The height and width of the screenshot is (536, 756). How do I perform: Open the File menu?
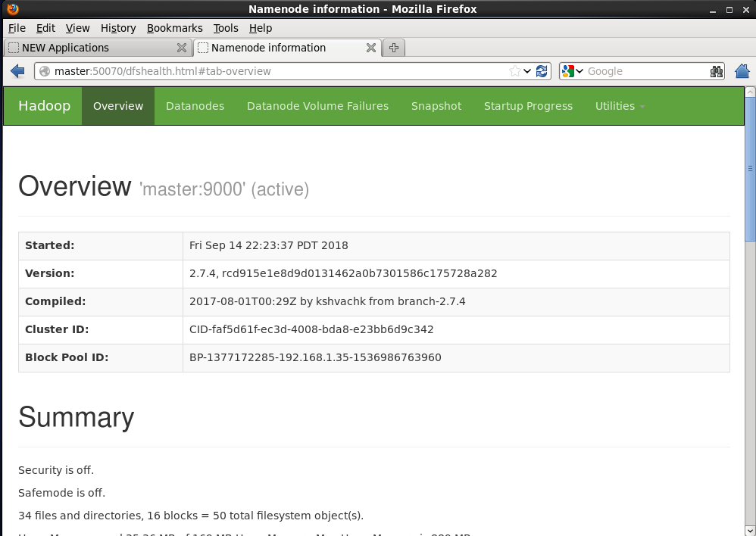(x=17, y=28)
